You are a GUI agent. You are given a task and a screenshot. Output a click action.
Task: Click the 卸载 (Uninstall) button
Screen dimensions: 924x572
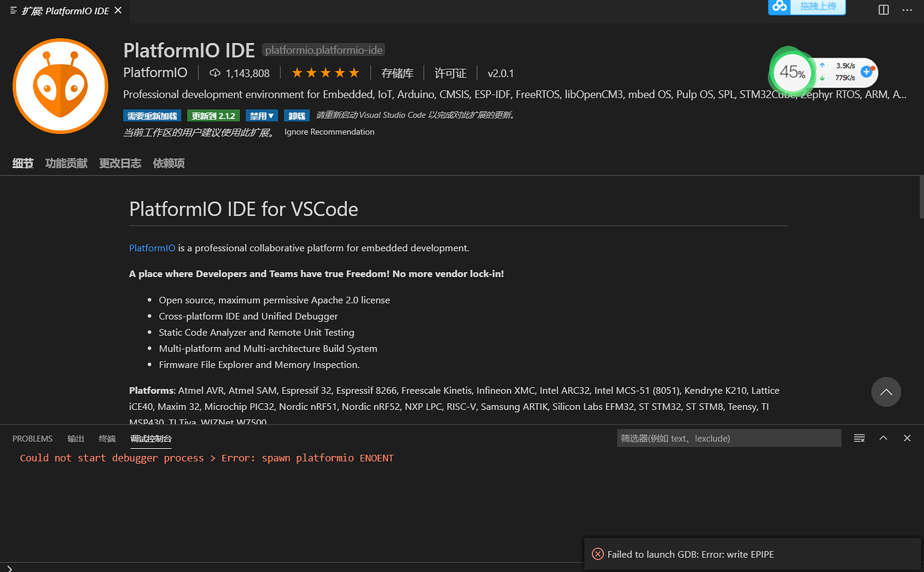point(297,115)
